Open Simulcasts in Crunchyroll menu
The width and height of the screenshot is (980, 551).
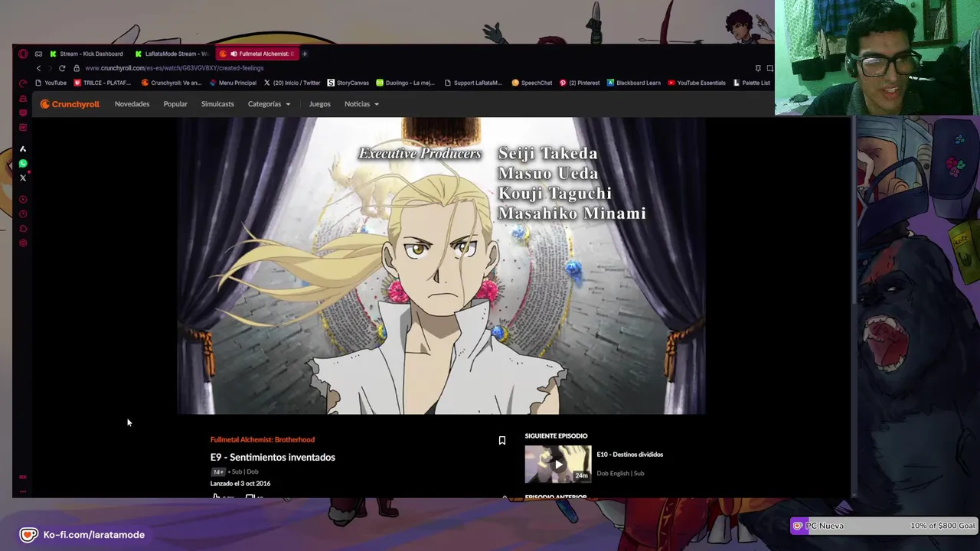(217, 104)
